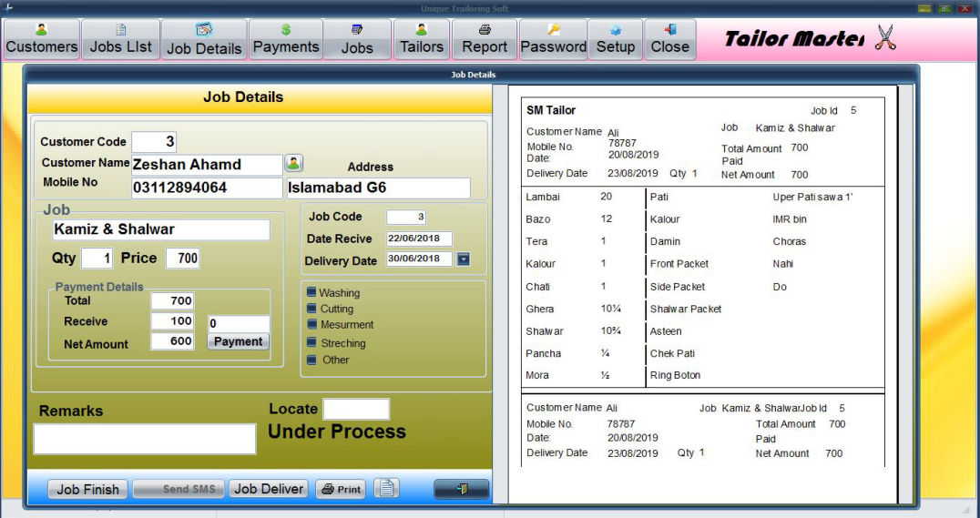
Task: Click the Receive amount field
Action: [x=172, y=321]
